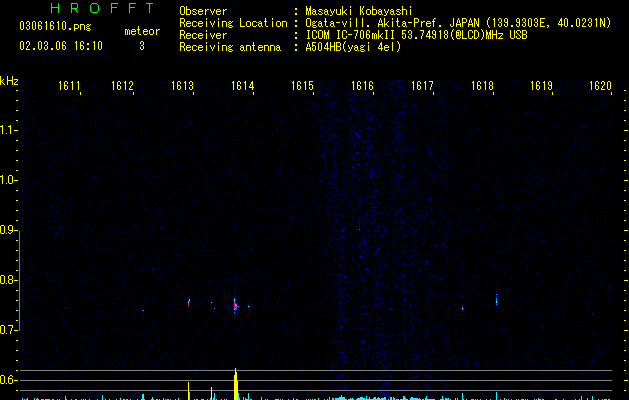
Task: Click the Receiving Location label
Action: [233, 23]
